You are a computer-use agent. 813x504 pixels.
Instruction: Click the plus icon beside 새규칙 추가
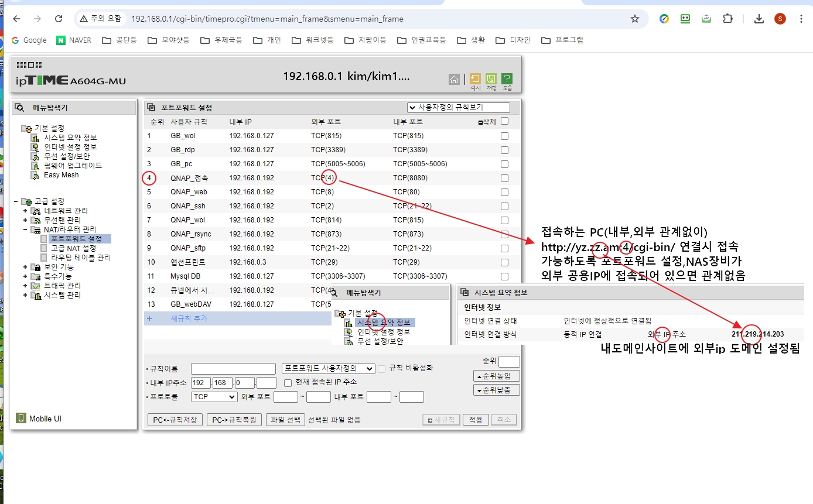pos(150,318)
